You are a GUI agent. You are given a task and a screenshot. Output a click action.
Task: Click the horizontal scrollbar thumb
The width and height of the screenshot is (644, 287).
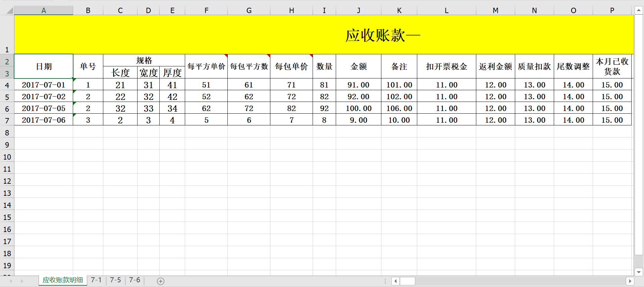click(x=408, y=281)
